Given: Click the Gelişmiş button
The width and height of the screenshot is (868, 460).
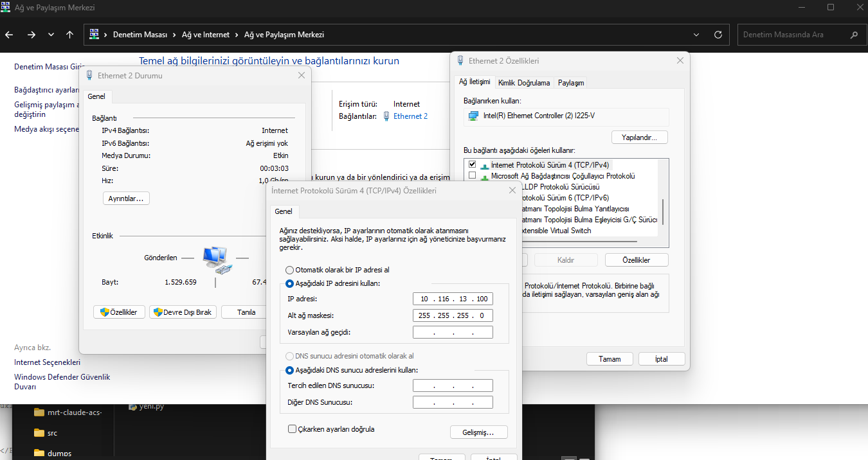Looking at the screenshot, I should point(479,432).
